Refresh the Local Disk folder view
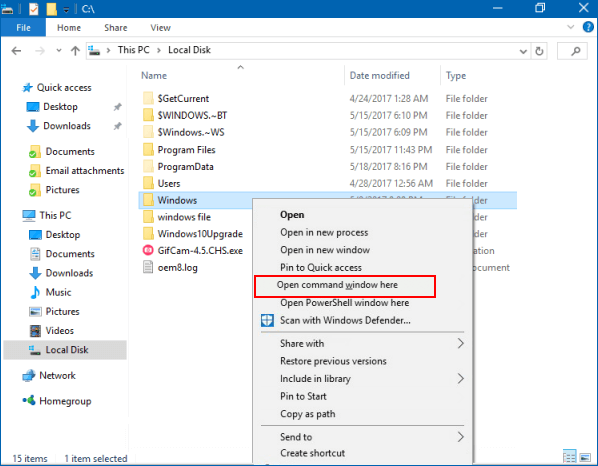 click(539, 51)
